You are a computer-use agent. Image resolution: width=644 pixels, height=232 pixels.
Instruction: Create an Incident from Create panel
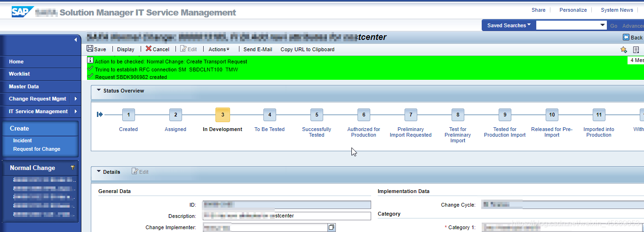pos(23,140)
